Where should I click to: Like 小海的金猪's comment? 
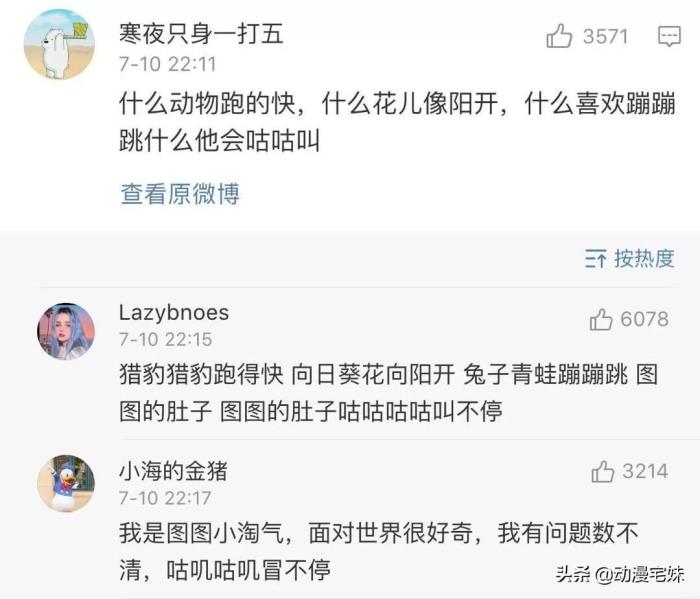(602, 471)
